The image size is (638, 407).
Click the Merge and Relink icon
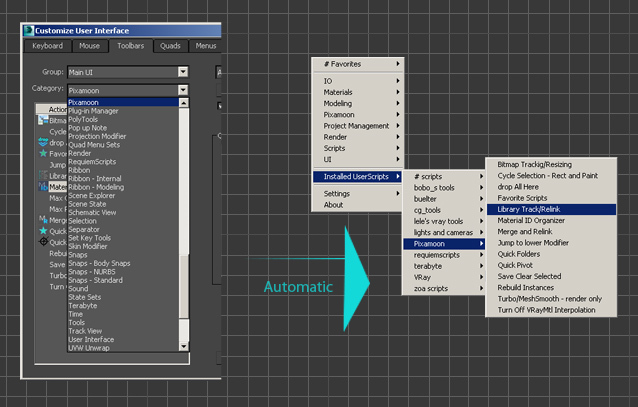(43, 220)
